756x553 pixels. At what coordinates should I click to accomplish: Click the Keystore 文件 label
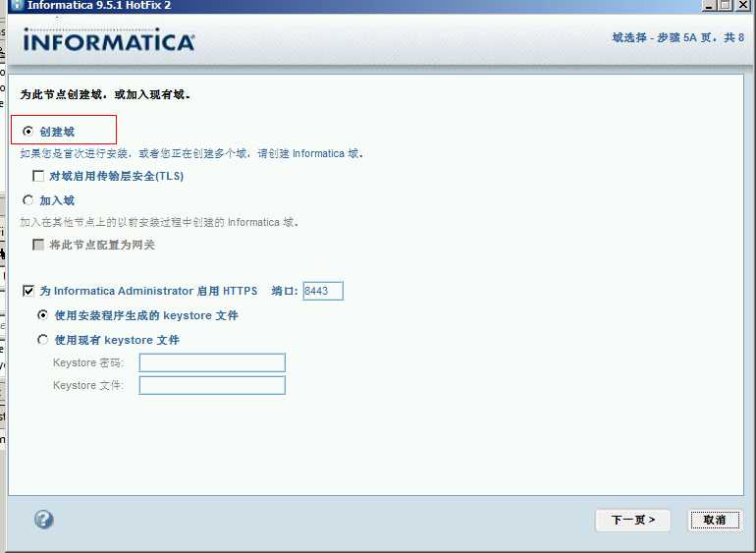click(x=88, y=385)
